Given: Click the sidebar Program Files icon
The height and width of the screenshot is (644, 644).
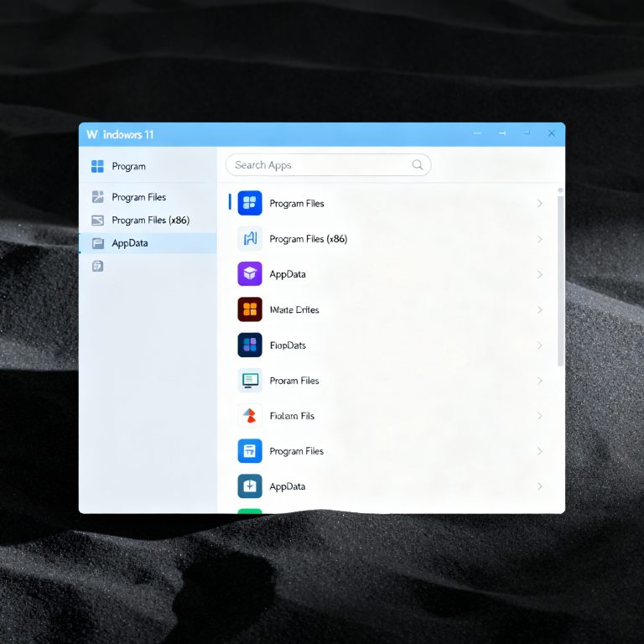Looking at the screenshot, I should [x=98, y=197].
